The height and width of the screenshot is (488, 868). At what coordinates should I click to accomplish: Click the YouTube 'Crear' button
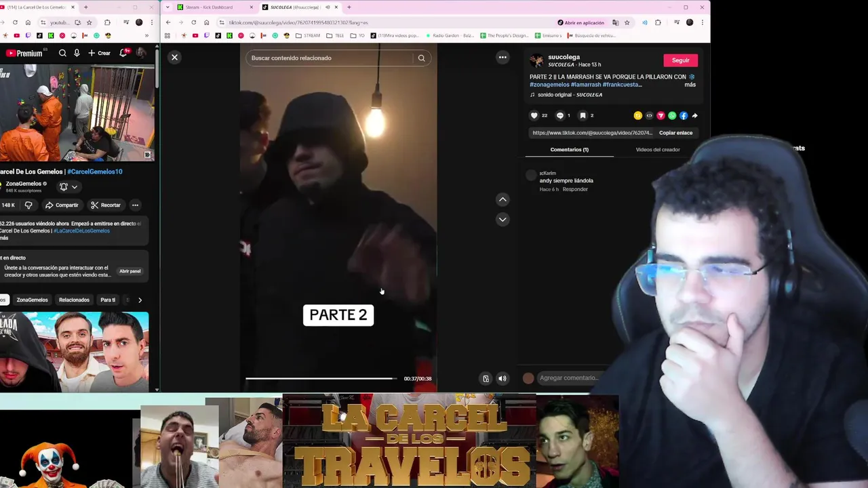coord(99,53)
